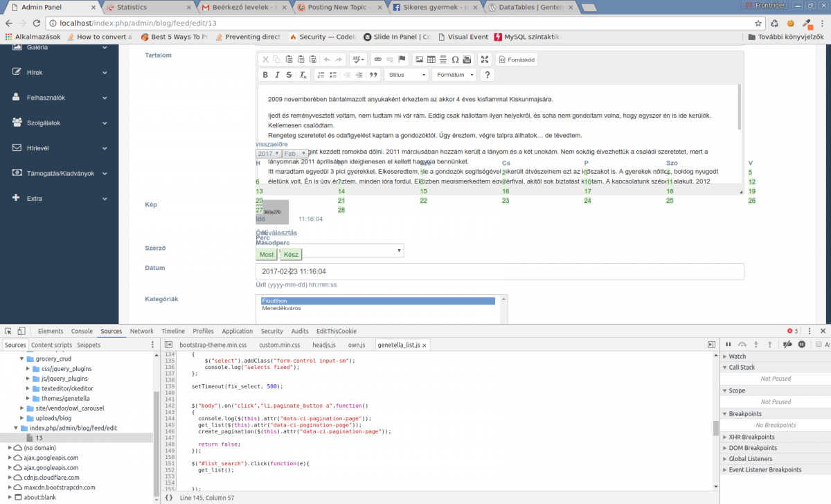
Task: Remove formatting with the Tx icon
Action: pyautogui.click(x=303, y=75)
